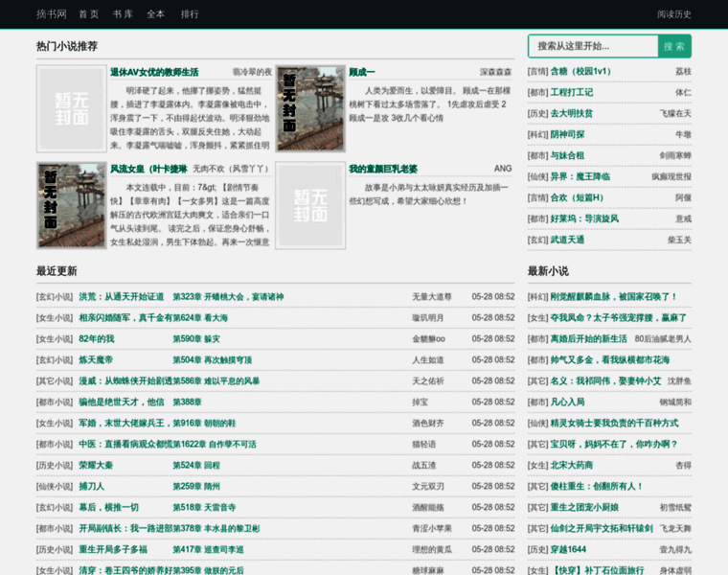This screenshot has height=575, width=728.
Task: Open new novel 精灵女骑士要我负责的千百种方式
Action: point(614,424)
